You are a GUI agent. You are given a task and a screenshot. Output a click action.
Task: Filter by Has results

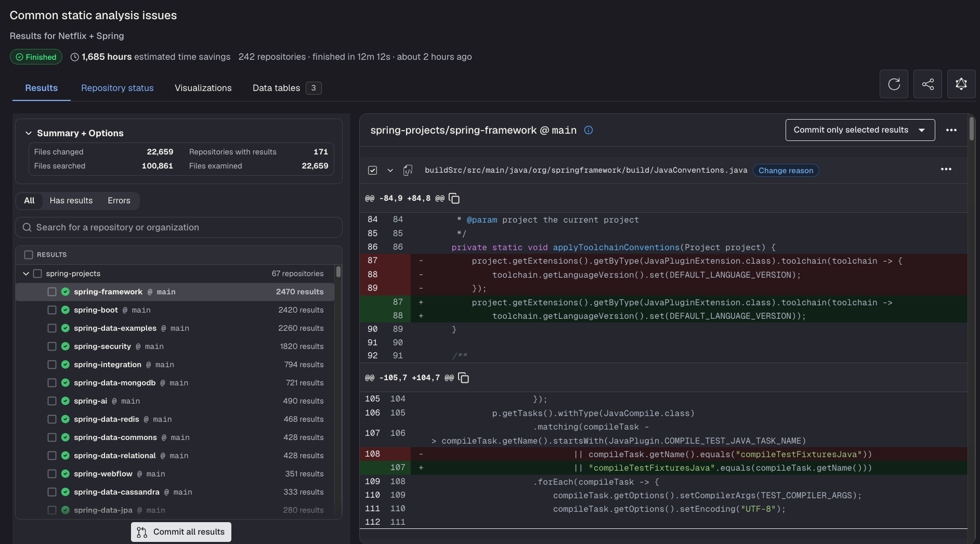click(71, 200)
